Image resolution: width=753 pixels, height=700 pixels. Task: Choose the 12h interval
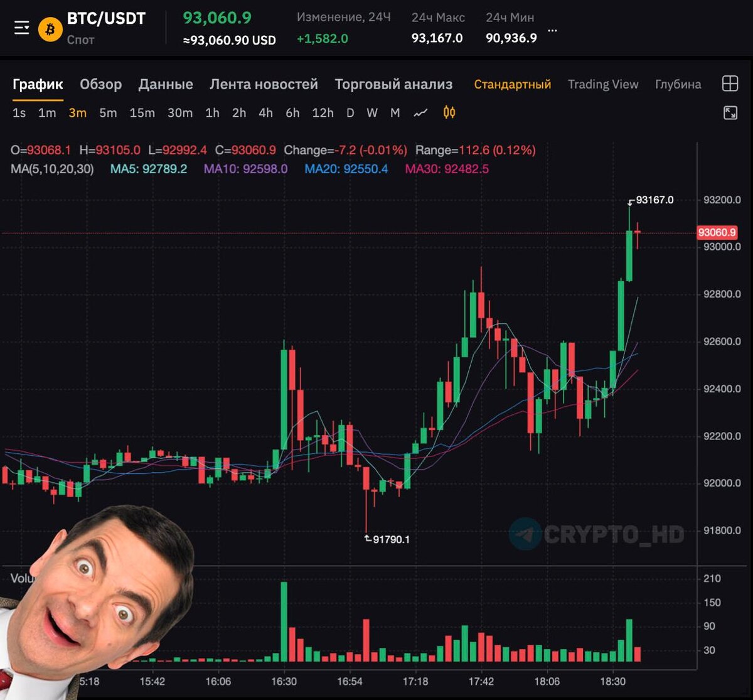tap(323, 113)
